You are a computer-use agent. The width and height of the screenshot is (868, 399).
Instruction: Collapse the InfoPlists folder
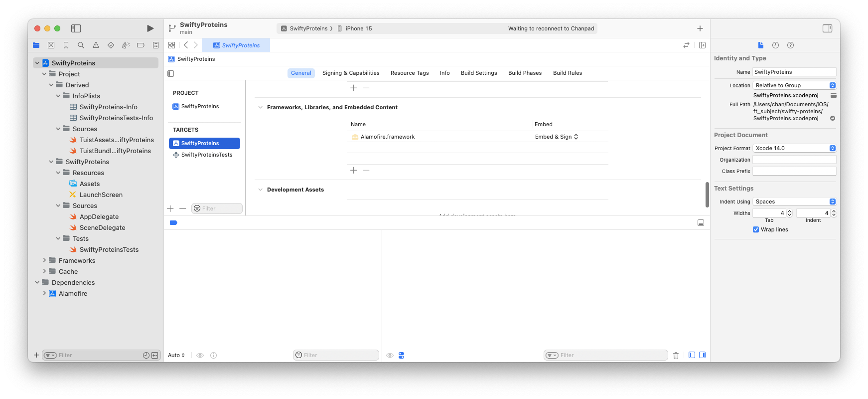pyautogui.click(x=58, y=96)
